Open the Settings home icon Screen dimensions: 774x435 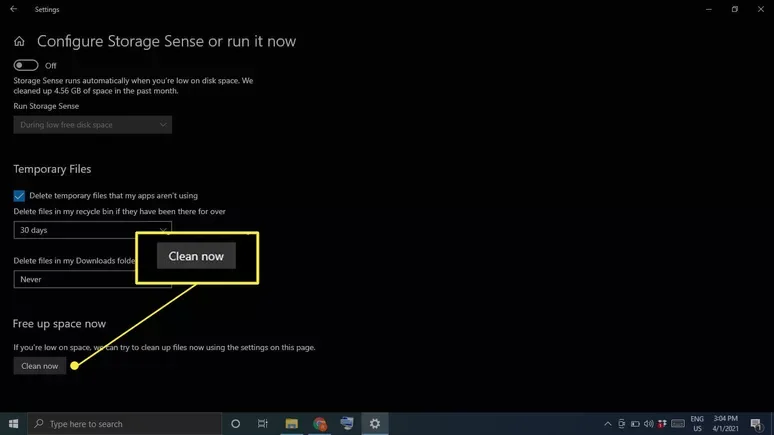(x=19, y=41)
